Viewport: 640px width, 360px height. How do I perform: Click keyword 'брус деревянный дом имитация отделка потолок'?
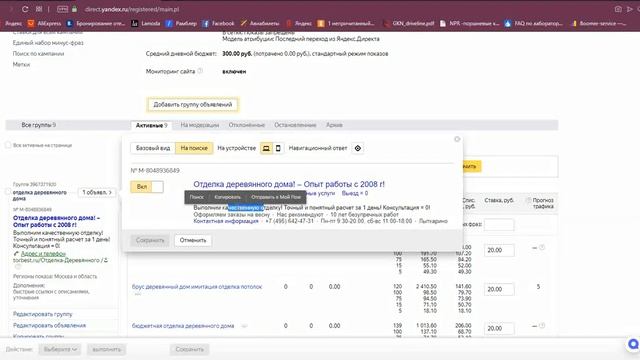click(x=197, y=287)
